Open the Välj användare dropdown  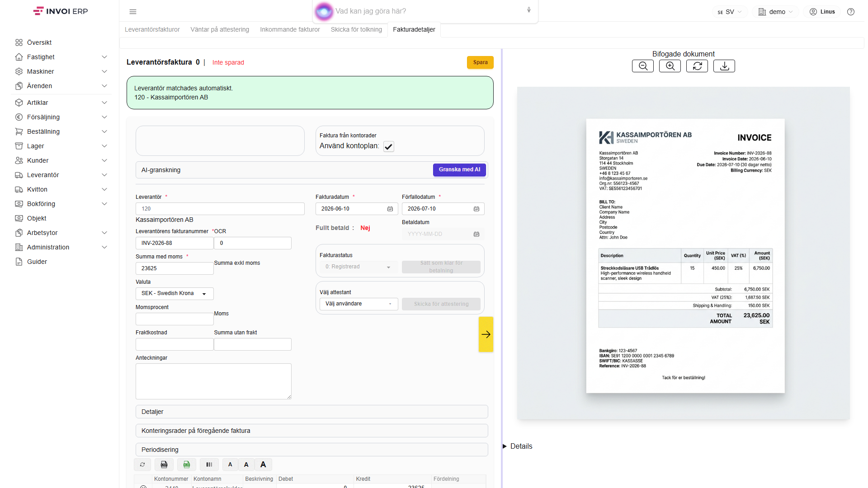coord(359,304)
